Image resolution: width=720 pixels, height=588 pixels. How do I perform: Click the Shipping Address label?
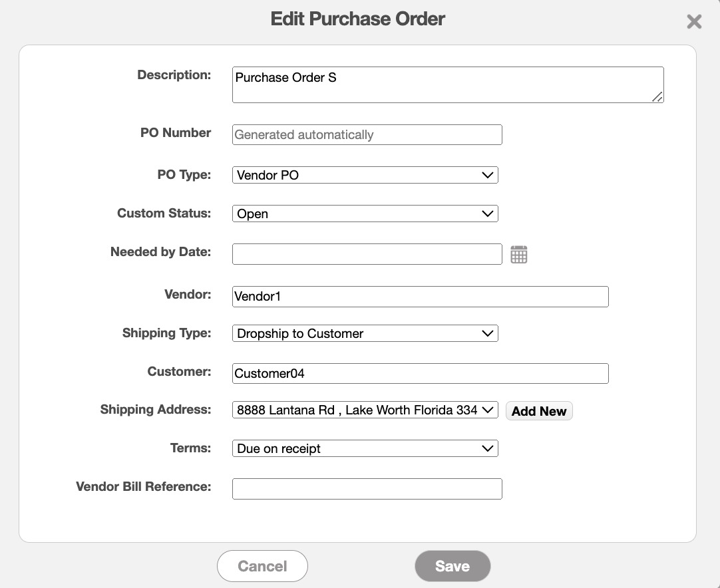tap(155, 410)
